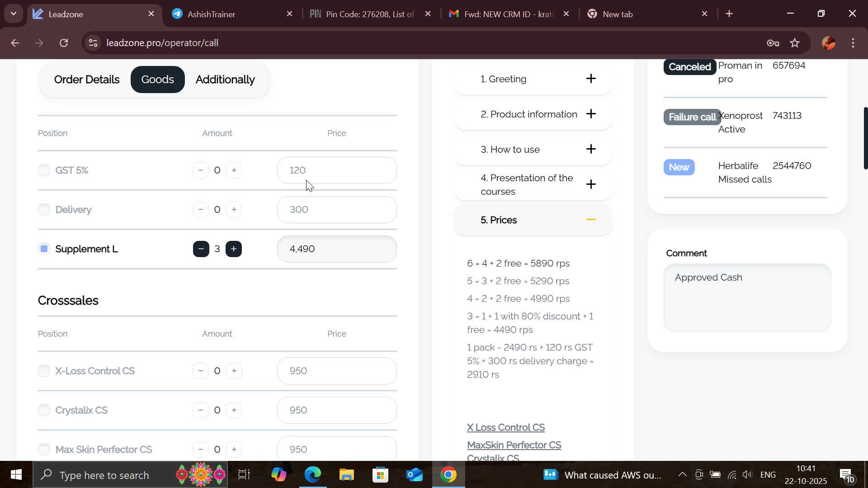Viewport: 868px width, 488px height.
Task: Decrease Supplement L amount with minus
Action: point(201,249)
